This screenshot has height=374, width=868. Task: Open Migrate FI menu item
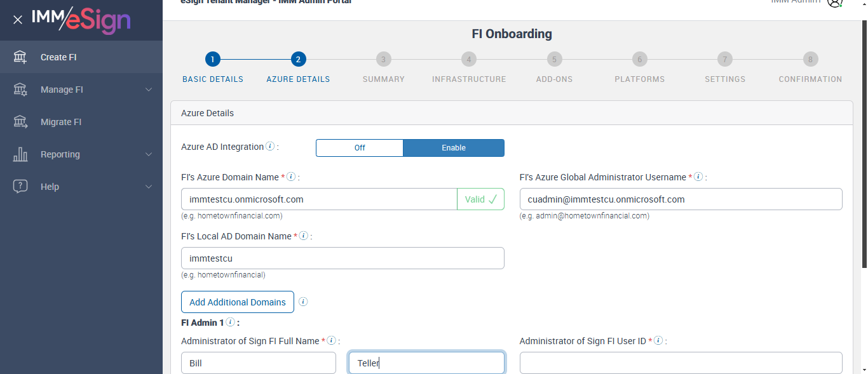click(x=81, y=122)
